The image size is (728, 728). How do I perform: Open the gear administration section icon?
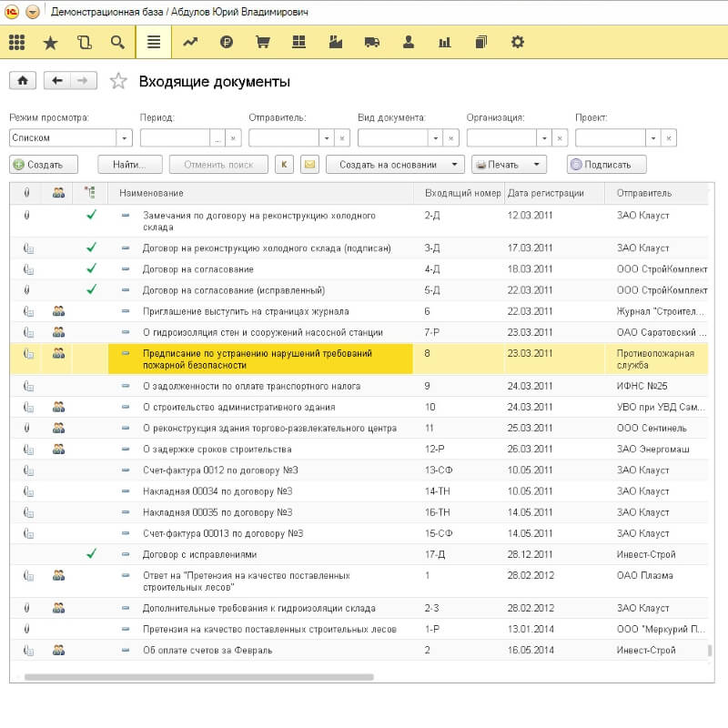click(518, 42)
